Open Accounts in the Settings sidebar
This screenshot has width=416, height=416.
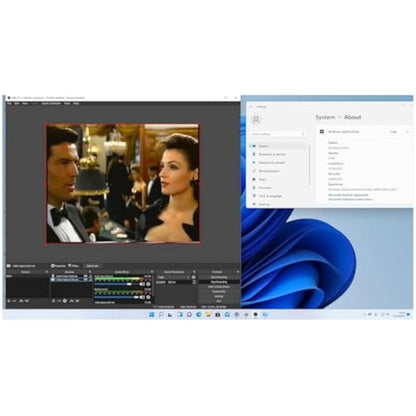tap(278, 188)
